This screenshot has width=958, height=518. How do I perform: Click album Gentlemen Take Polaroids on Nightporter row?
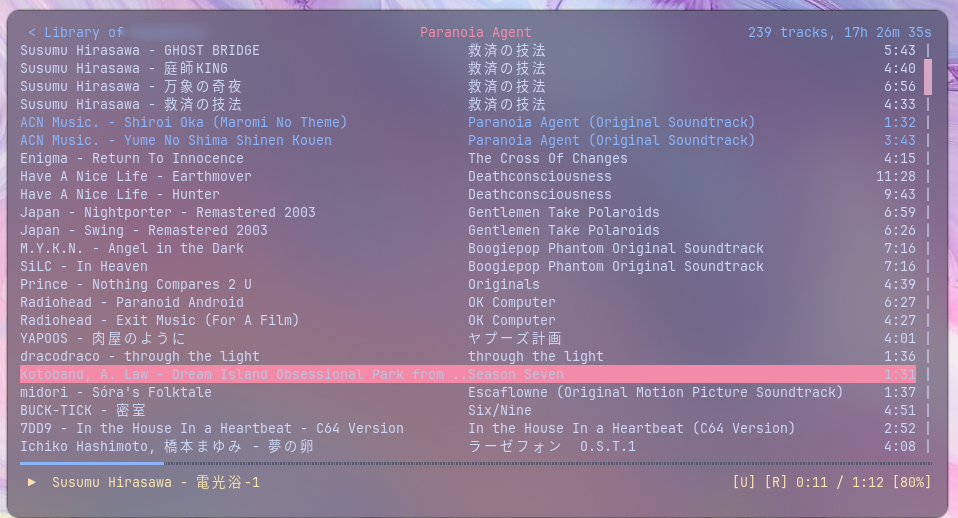563,213
